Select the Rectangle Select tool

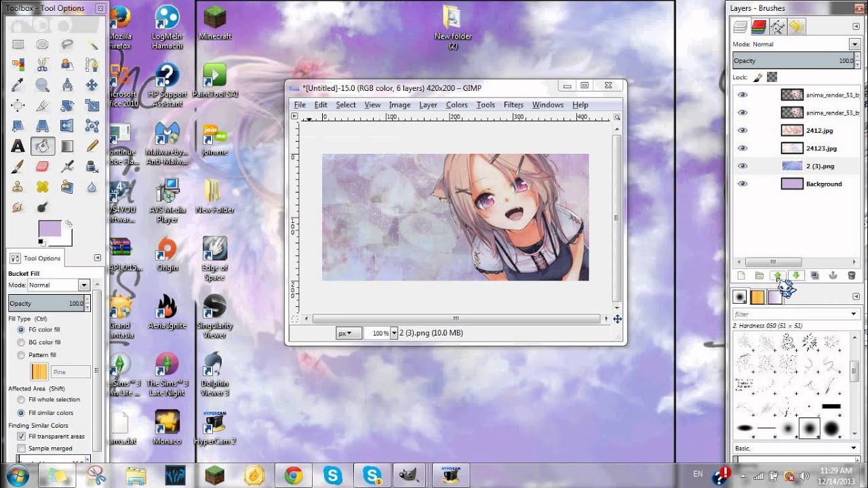[x=18, y=44]
